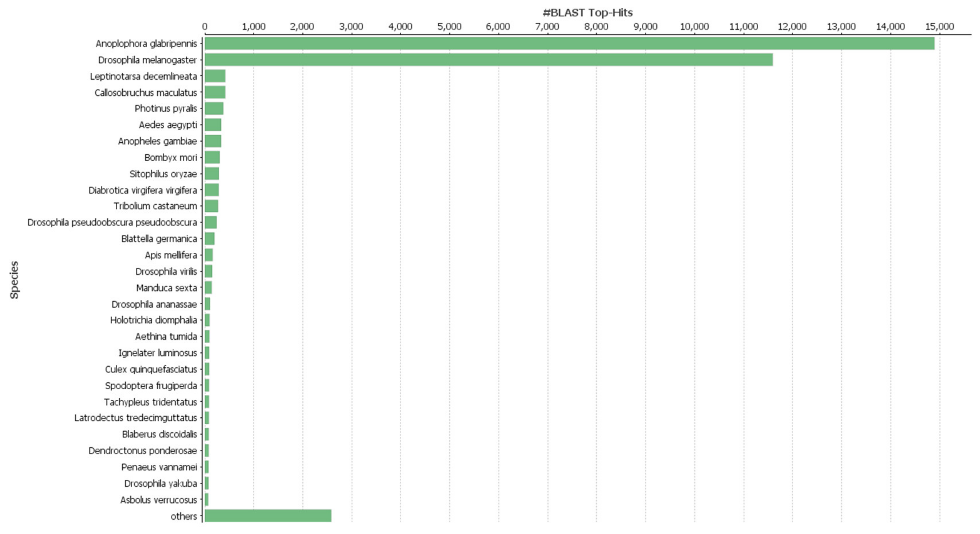Select the Asbolus verrucosus label

[158, 500]
